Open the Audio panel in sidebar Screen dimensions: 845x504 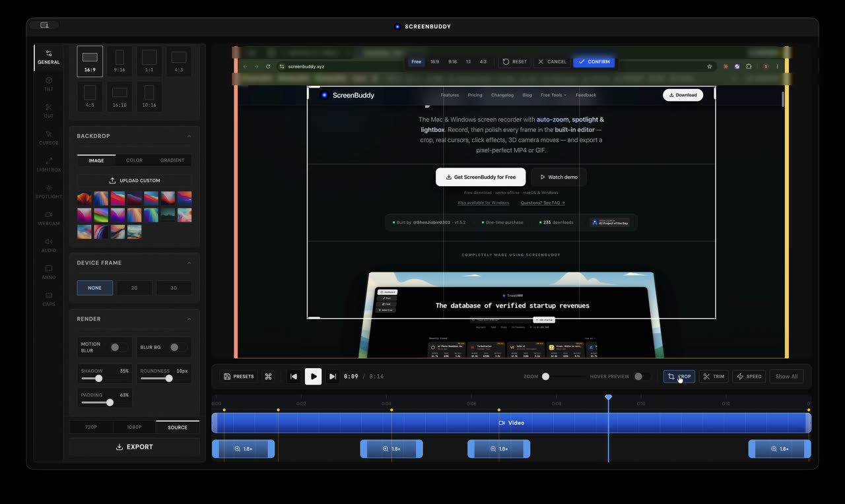coord(48,246)
